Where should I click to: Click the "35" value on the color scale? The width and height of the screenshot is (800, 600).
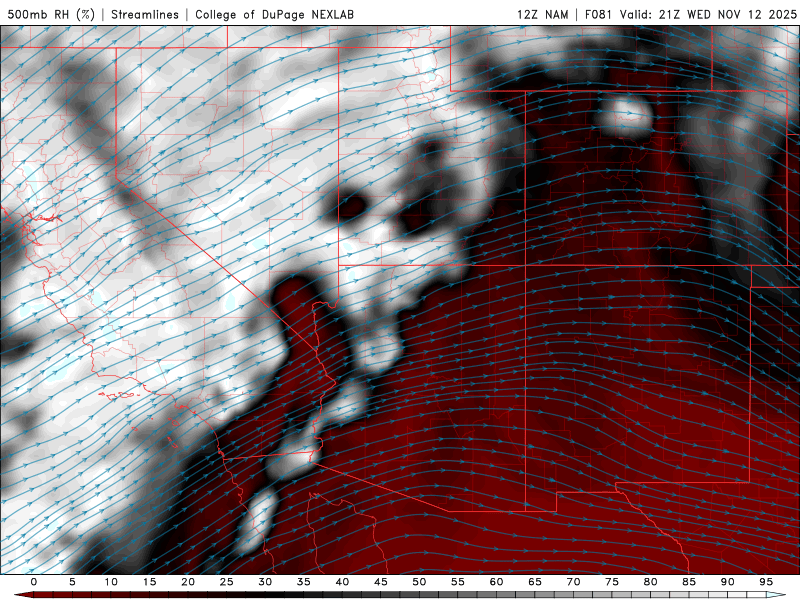[304, 582]
